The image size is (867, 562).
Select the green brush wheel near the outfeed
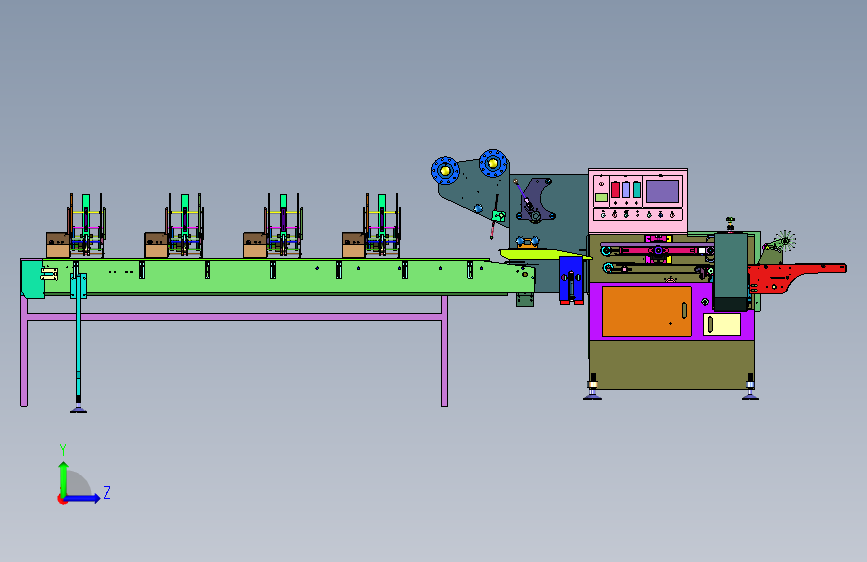tap(784, 241)
